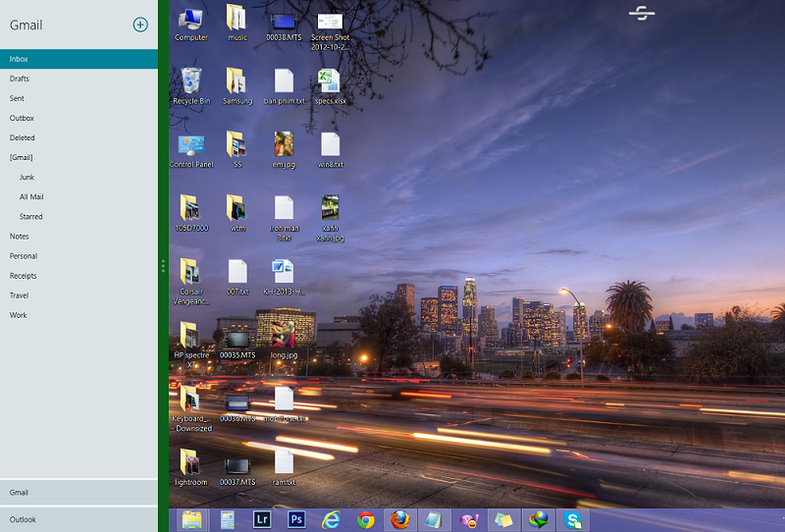Select the Outbox folder
This screenshot has height=532, width=785.
click(78, 118)
